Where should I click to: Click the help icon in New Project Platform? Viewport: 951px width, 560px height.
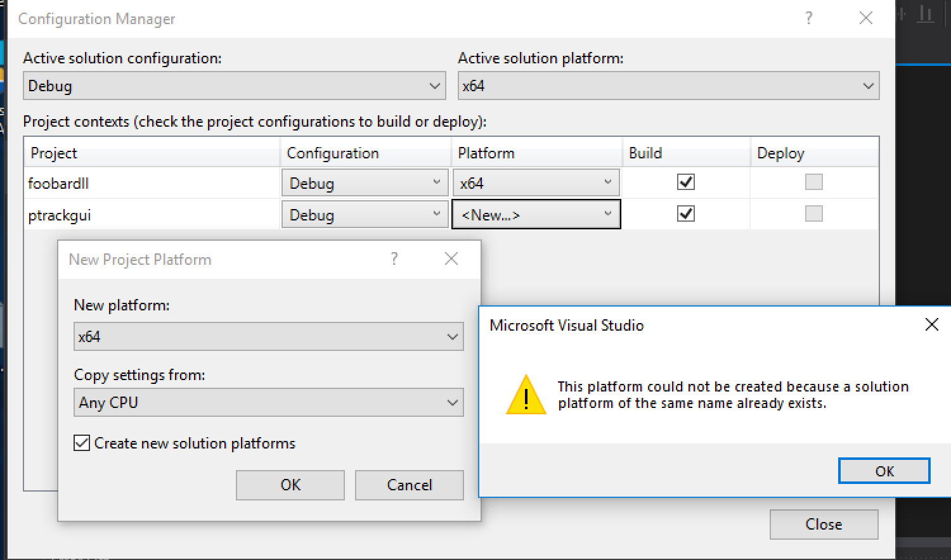(x=394, y=258)
